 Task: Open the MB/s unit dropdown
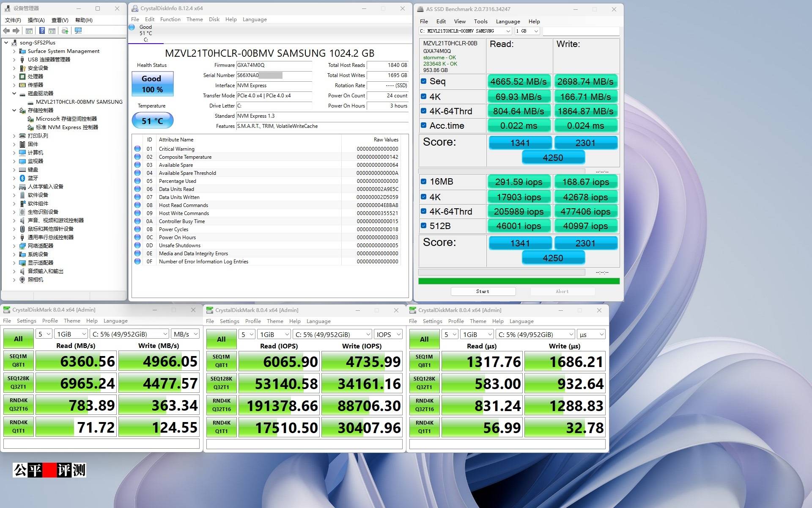click(x=185, y=334)
